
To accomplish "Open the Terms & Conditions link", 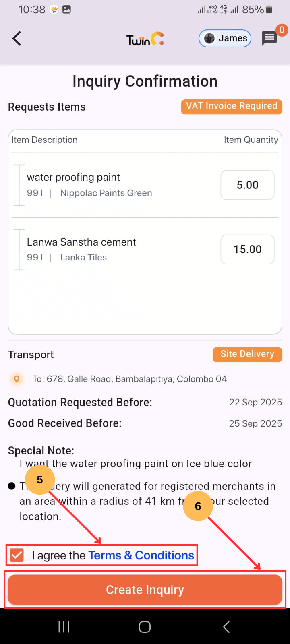I will 141,555.
